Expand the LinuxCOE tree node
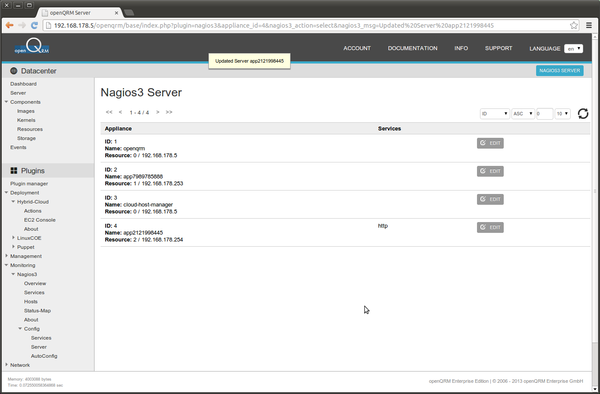Screen dimensions: 600x394 point(13,238)
